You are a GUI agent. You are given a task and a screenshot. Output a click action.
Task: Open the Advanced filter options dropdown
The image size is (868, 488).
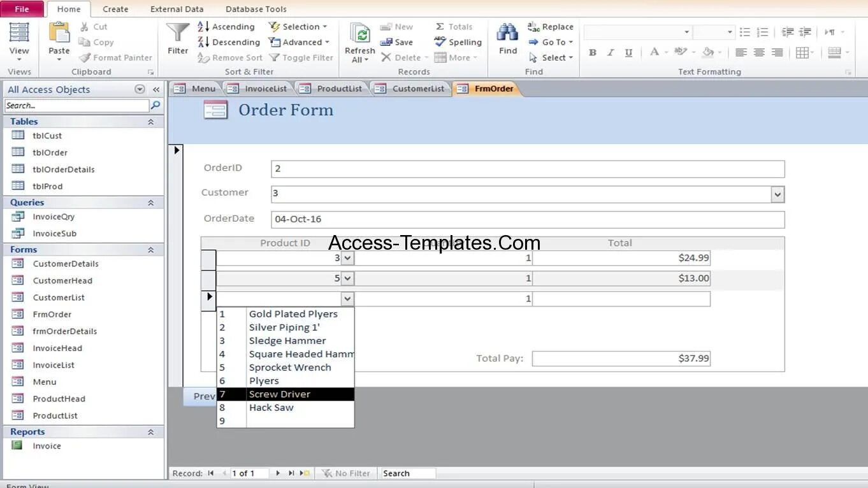coord(300,42)
